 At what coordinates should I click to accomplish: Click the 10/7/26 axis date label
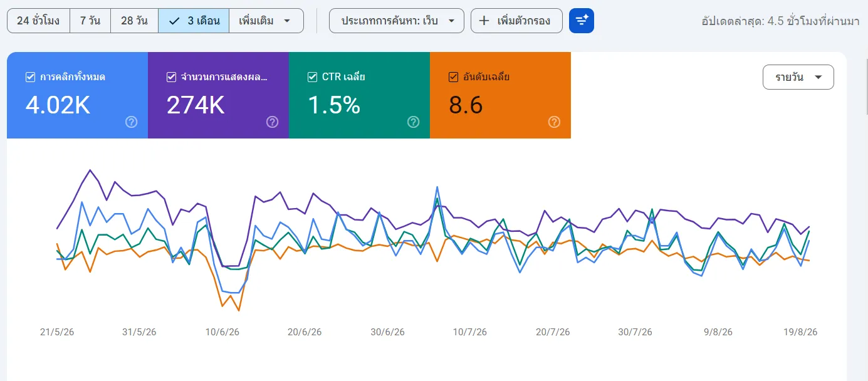[470, 332]
